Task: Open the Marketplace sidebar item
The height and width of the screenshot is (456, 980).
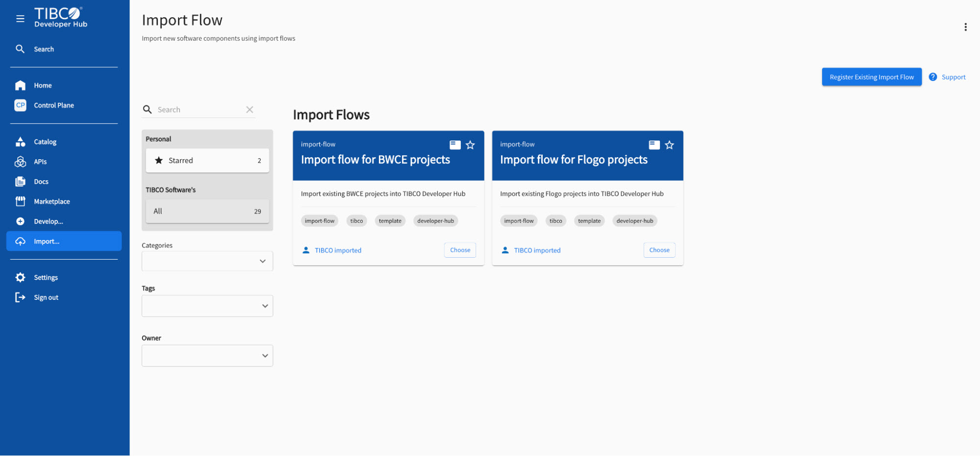Action: (51, 202)
